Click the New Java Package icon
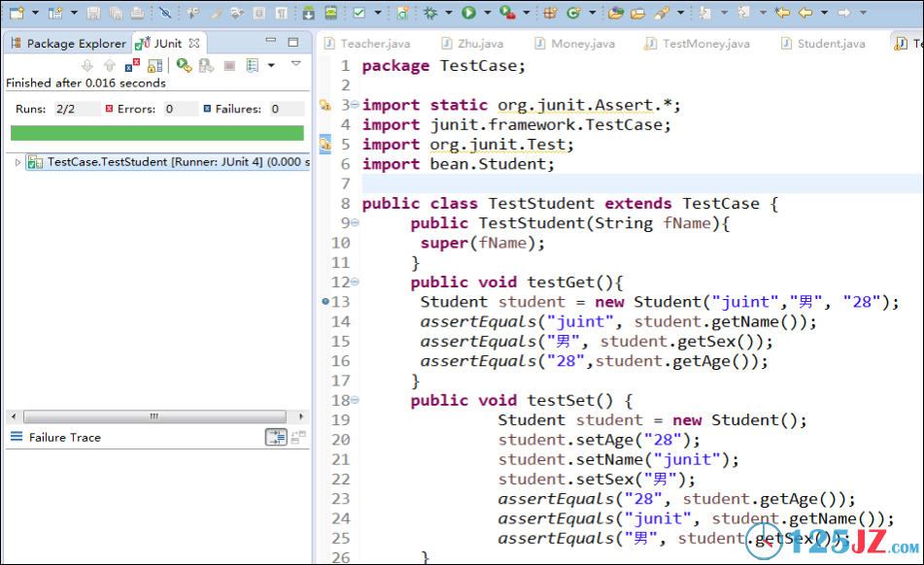Screen dimensions: 924x565 pos(550,13)
